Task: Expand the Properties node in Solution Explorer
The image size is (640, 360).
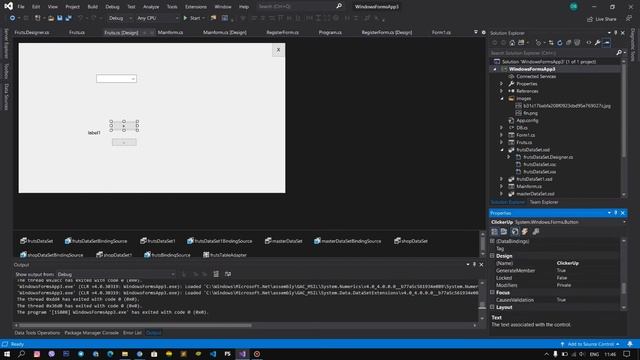Action: click(x=502, y=84)
